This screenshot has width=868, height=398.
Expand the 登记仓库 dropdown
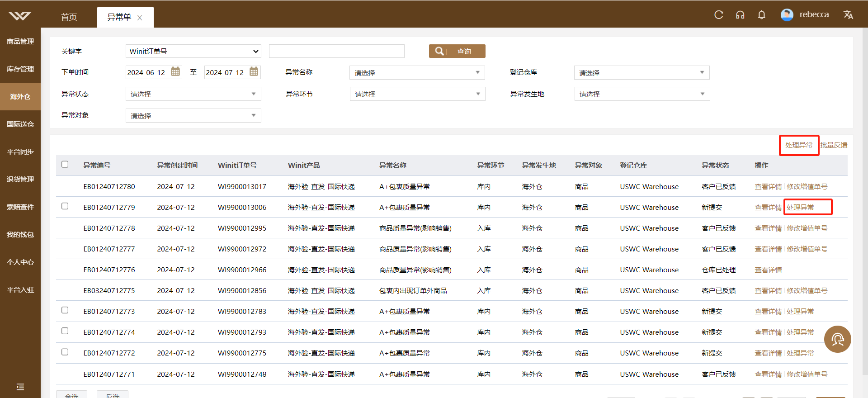point(642,72)
